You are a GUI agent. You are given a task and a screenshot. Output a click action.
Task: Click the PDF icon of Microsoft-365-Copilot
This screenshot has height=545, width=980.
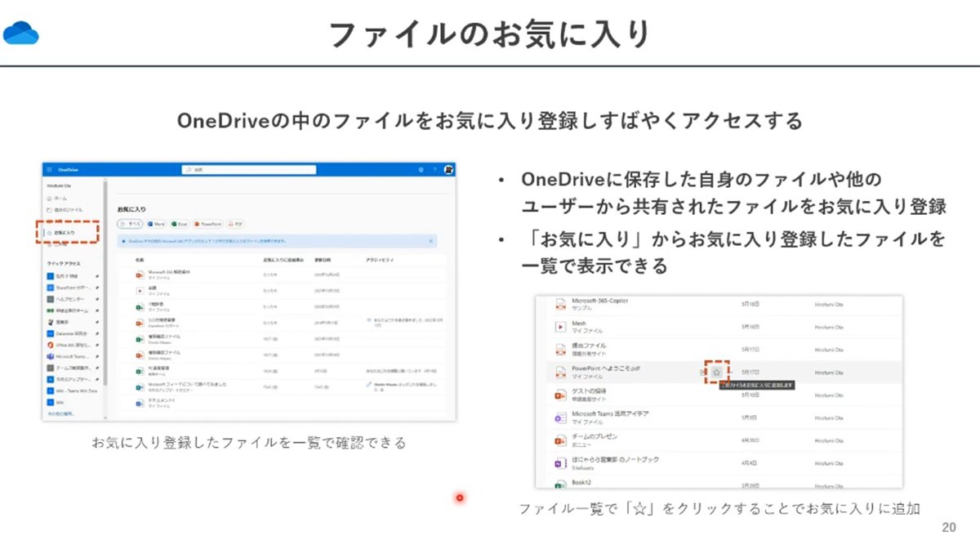[x=560, y=304]
